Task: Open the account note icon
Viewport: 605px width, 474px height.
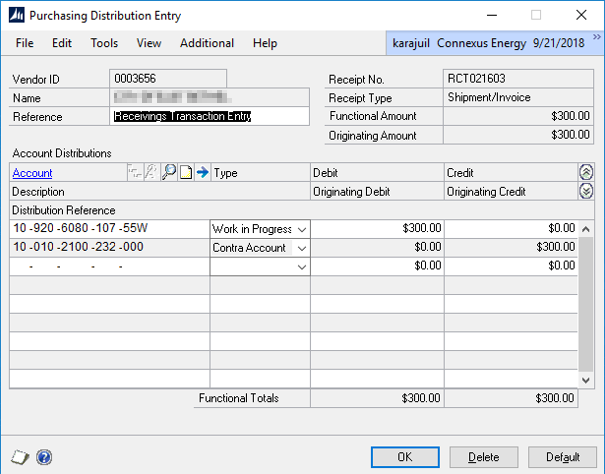Action: click(x=185, y=173)
